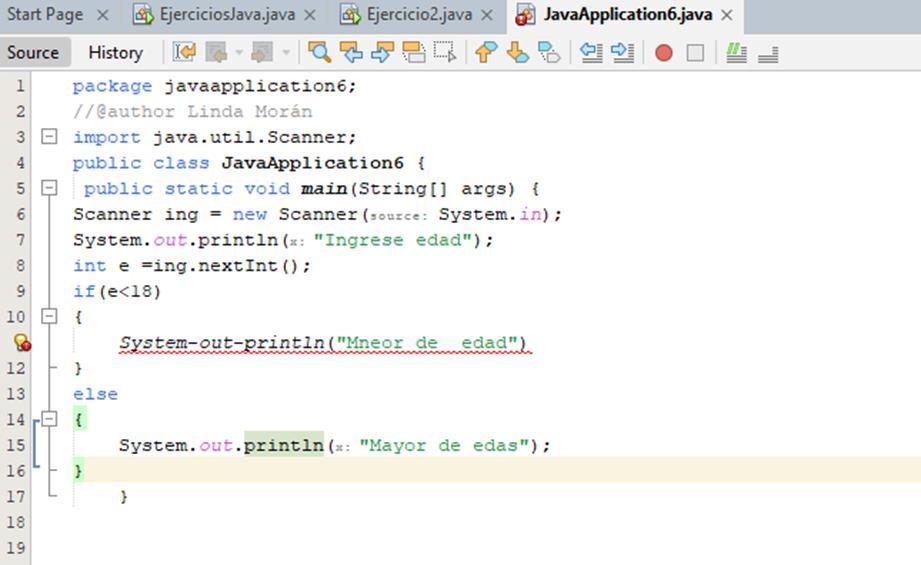921x565 pixels.
Task: Switch to History view
Action: (x=116, y=52)
